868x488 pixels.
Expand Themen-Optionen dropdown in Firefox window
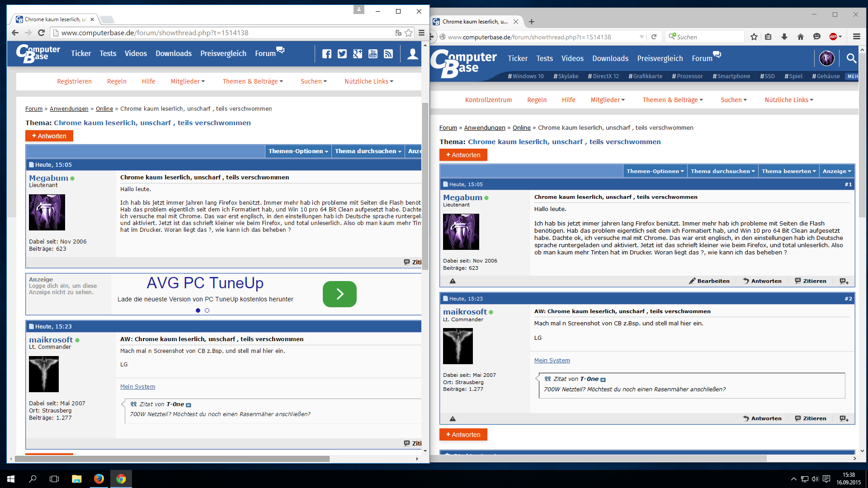point(655,171)
